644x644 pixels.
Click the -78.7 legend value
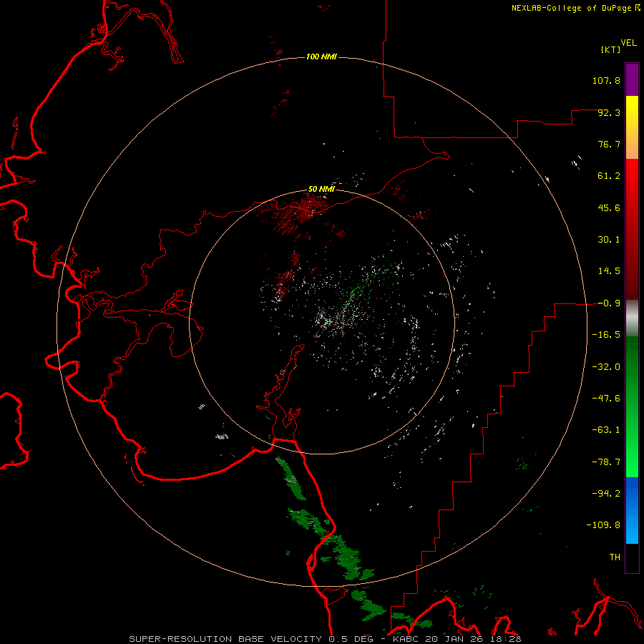coord(606,462)
